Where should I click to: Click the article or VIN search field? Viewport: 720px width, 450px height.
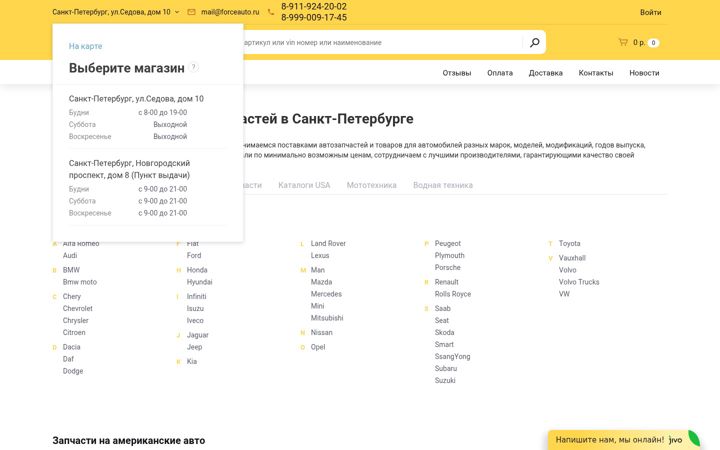[382, 42]
